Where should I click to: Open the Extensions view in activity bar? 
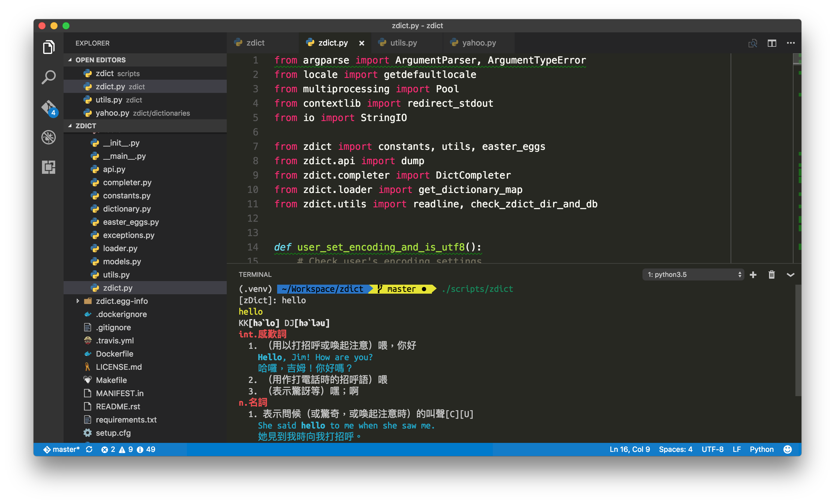tap(49, 167)
